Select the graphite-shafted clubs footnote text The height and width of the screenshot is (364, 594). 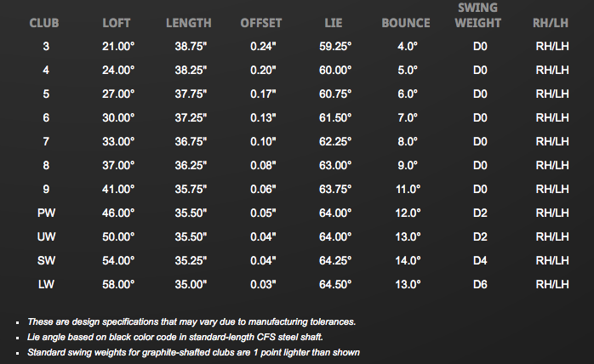[194, 352]
